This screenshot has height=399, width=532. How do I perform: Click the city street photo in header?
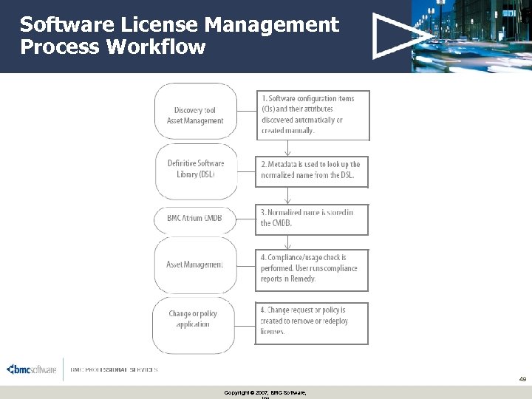click(x=471, y=36)
